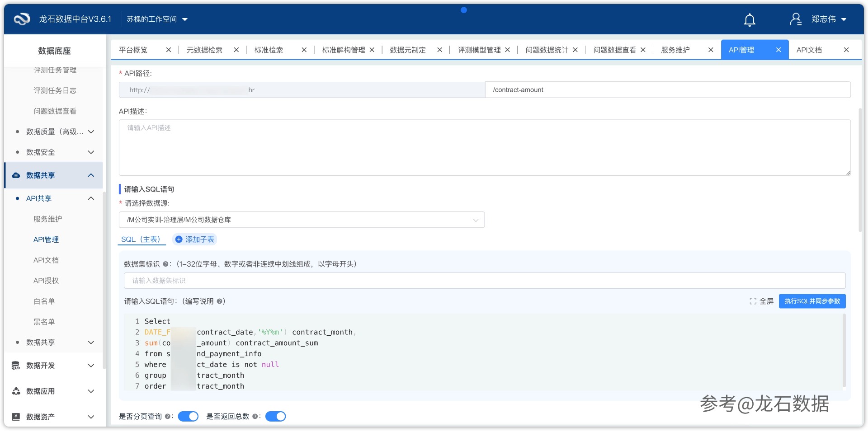The image size is (868, 432).
Task: Expand the 数据开发 section
Action: coord(91,366)
